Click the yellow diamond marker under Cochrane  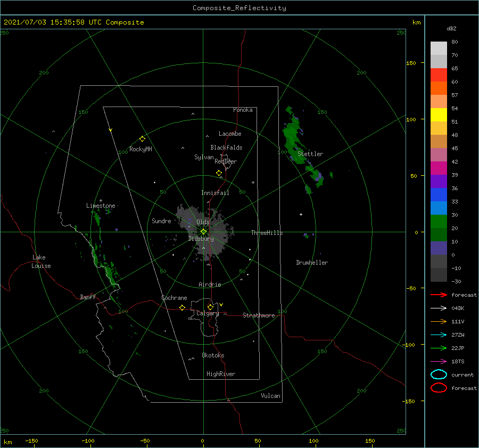[x=182, y=307]
